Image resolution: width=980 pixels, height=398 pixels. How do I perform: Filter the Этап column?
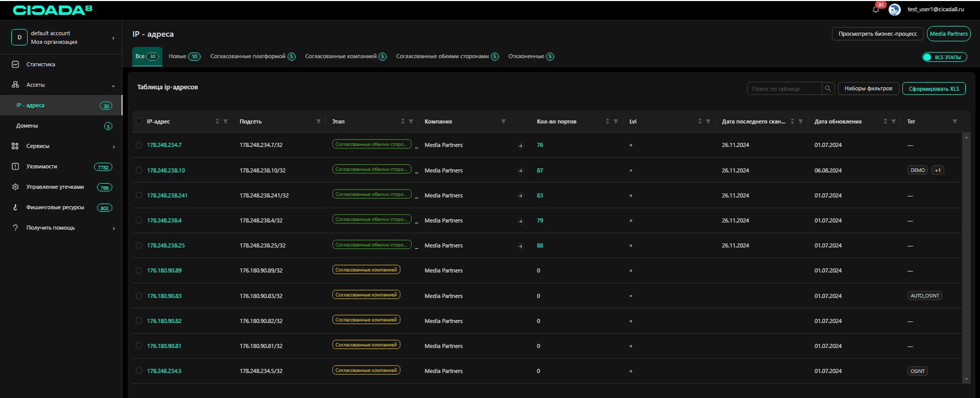point(411,121)
